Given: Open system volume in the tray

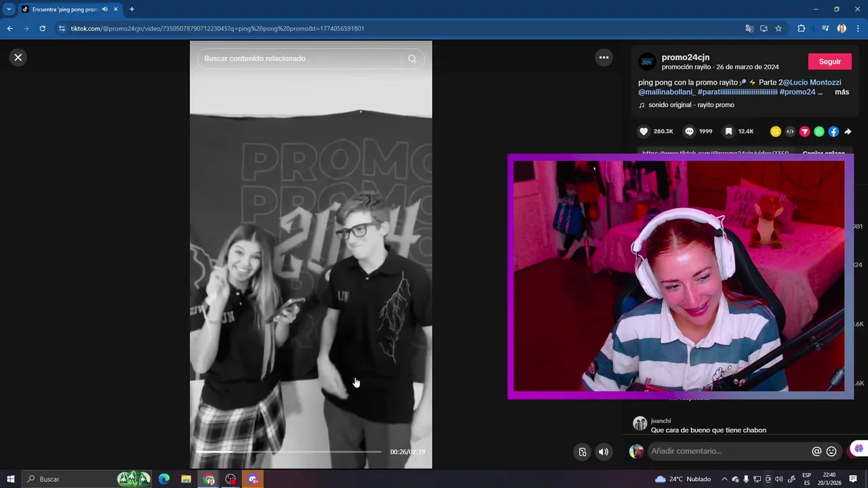Looking at the screenshot, I should (x=778, y=479).
